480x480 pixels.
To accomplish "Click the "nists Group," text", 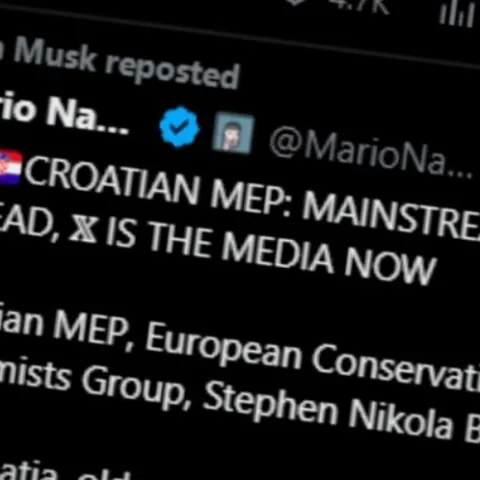I will pos(95,384).
